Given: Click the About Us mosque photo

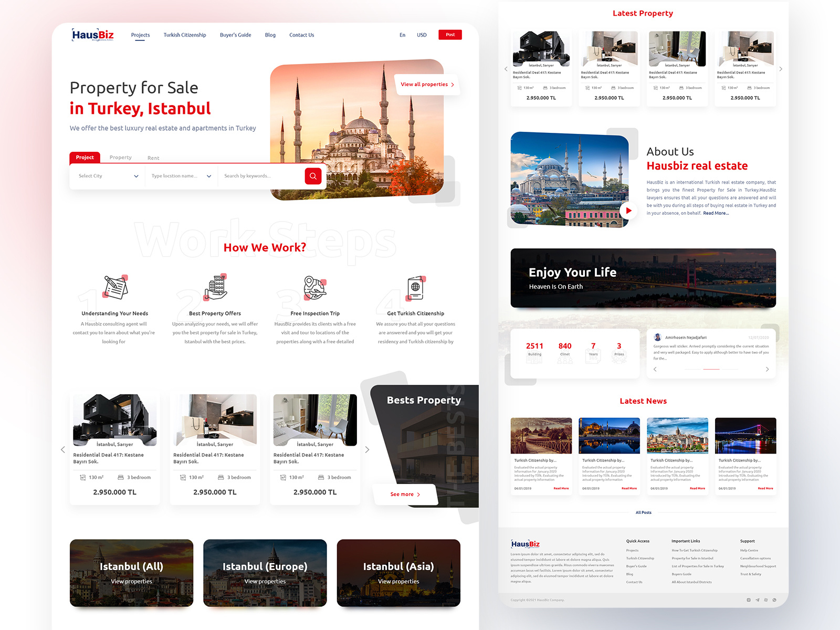Looking at the screenshot, I should [570, 180].
